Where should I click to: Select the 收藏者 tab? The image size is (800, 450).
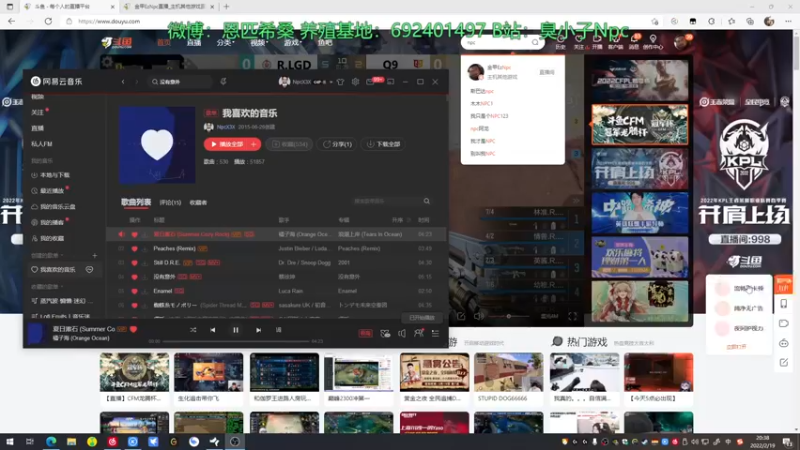tap(198, 203)
